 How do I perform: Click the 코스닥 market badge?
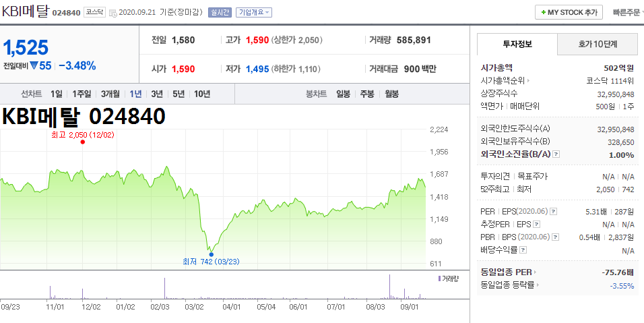[x=95, y=12]
